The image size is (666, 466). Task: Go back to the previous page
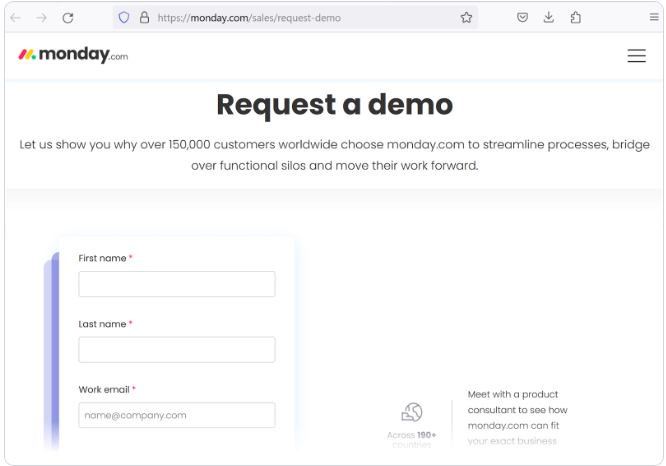click(15, 18)
